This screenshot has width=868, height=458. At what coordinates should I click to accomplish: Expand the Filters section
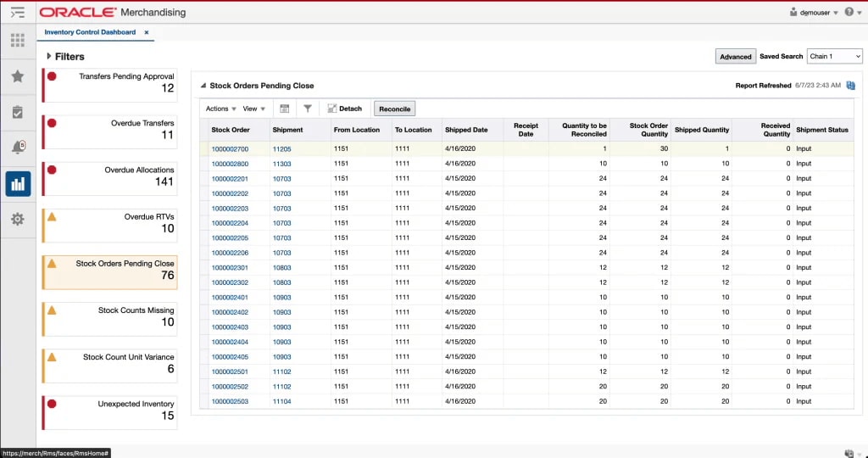pos(49,57)
